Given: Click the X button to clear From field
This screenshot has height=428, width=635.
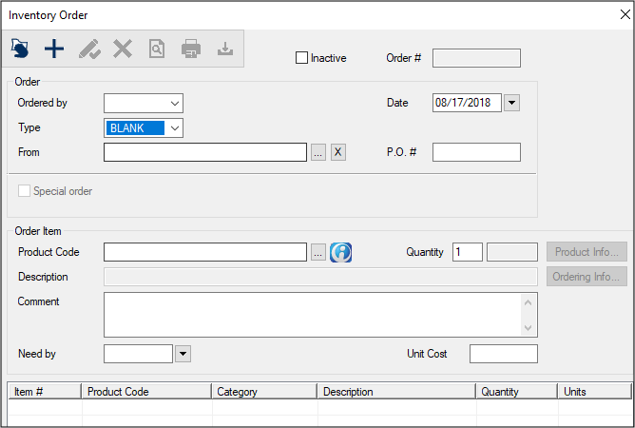Looking at the screenshot, I should click(x=338, y=152).
